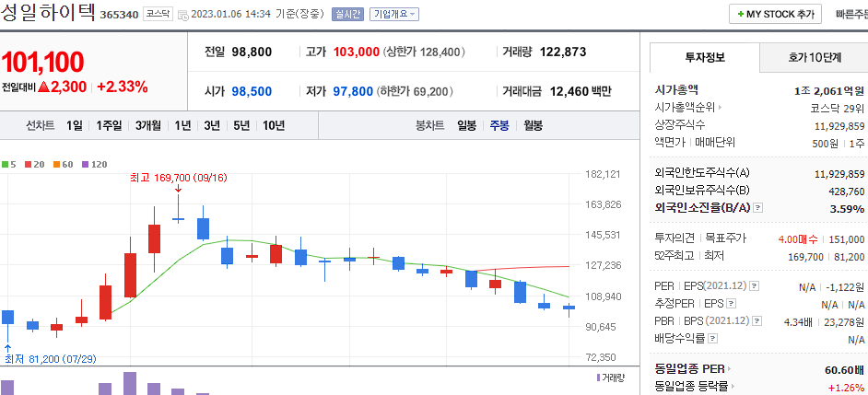
Task: Open help icon next to 외국인소진율(B/A)
Action: (x=758, y=208)
